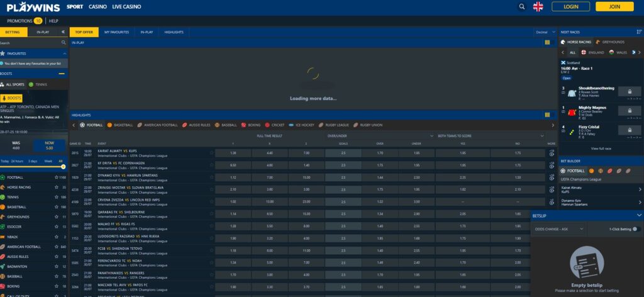
Task: Open the Help link
Action: coord(54,21)
